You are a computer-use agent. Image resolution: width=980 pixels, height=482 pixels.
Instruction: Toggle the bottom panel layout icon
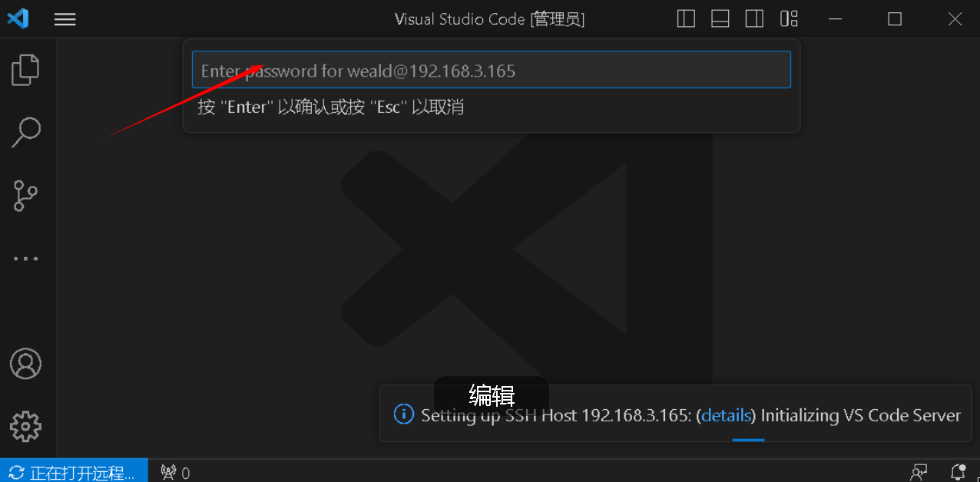point(720,19)
